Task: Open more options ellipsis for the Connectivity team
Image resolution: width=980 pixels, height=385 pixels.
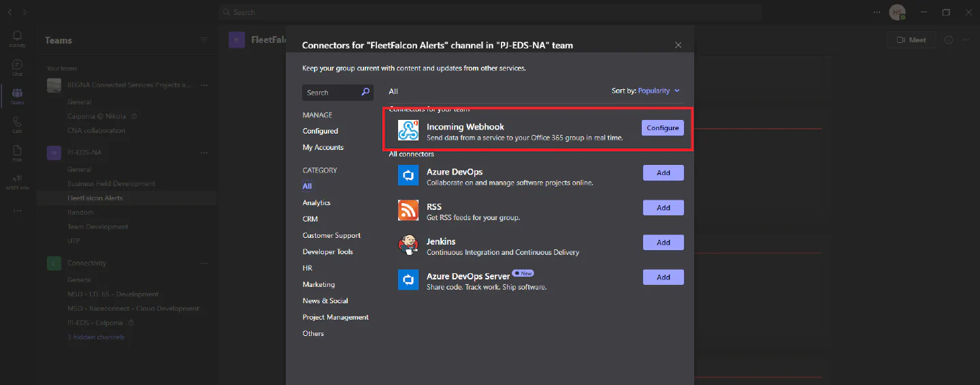Action: pos(203,263)
